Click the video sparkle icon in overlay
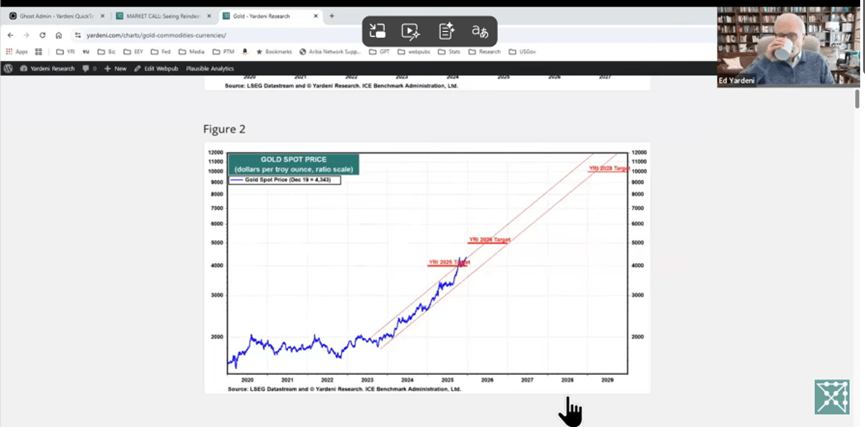Image resolution: width=865 pixels, height=427 pixels. [411, 32]
